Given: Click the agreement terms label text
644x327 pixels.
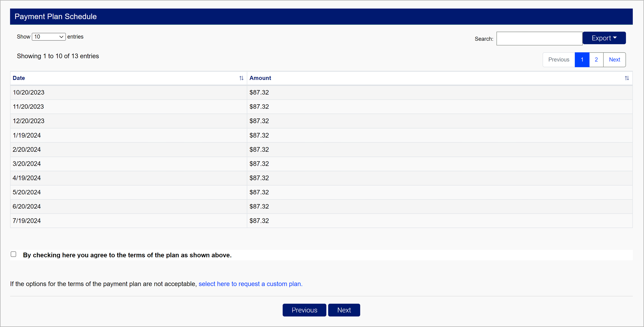Looking at the screenshot, I should (x=127, y=255).
